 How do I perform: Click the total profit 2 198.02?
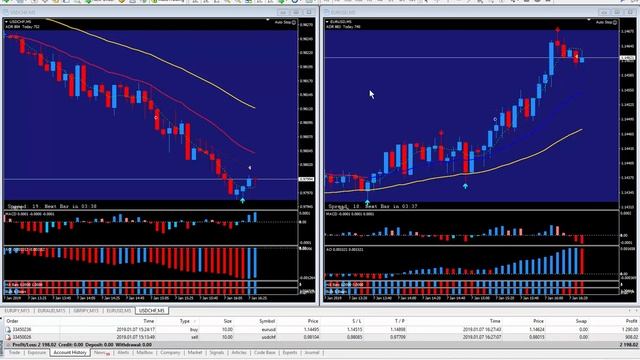coord(629,345)
